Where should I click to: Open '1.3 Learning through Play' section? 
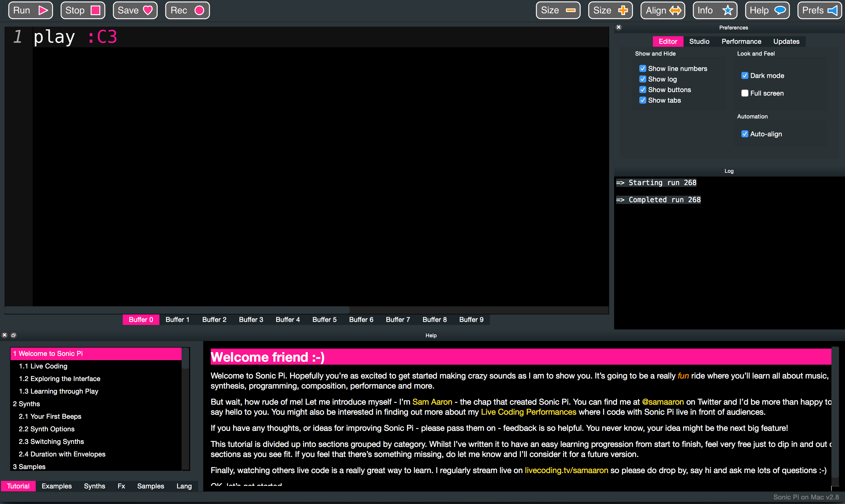point(96,391)
